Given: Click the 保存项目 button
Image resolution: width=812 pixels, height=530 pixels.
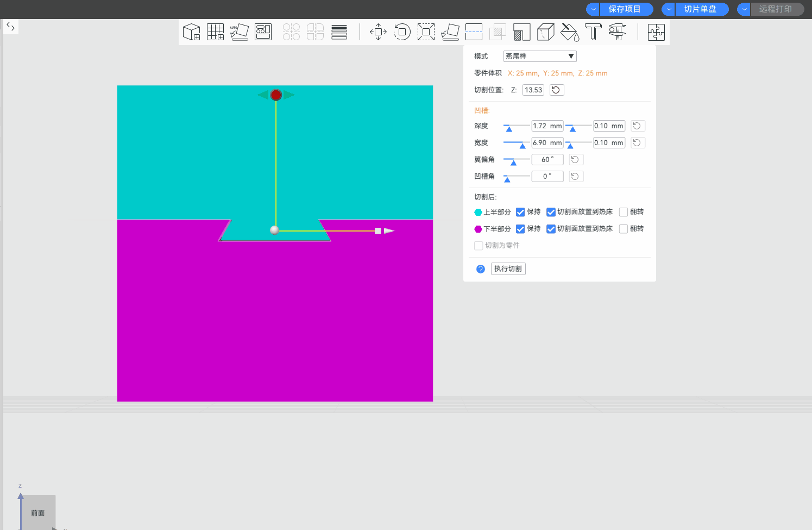Looking at the screenshot, I should (626, 9).
